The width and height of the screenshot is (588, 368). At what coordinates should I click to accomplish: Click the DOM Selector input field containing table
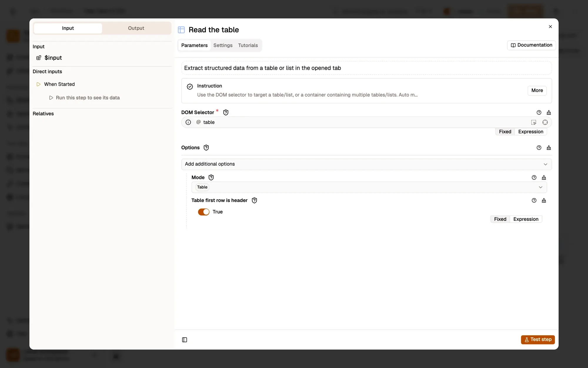point(366,122)
